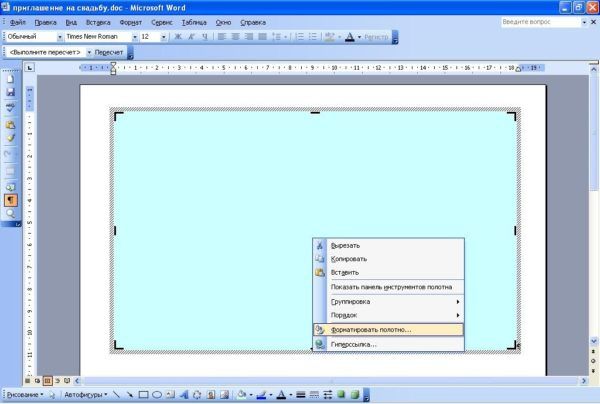The height and width of the screenshot is (404, 600).
Task: Click the Cut icon in context menu
Action: tap(320, 245)
